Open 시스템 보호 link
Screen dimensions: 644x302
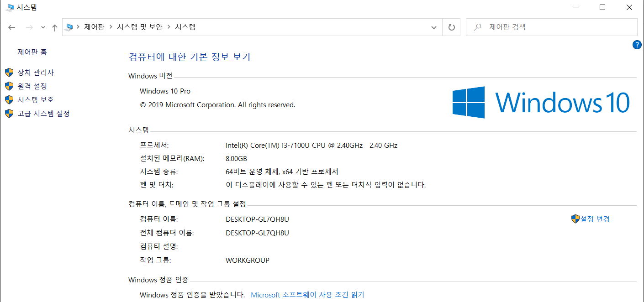[36, 99]
